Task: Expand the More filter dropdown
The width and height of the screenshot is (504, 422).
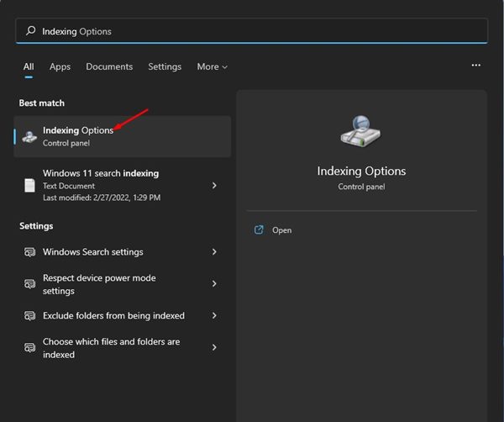Action: [x=212, y=66]
